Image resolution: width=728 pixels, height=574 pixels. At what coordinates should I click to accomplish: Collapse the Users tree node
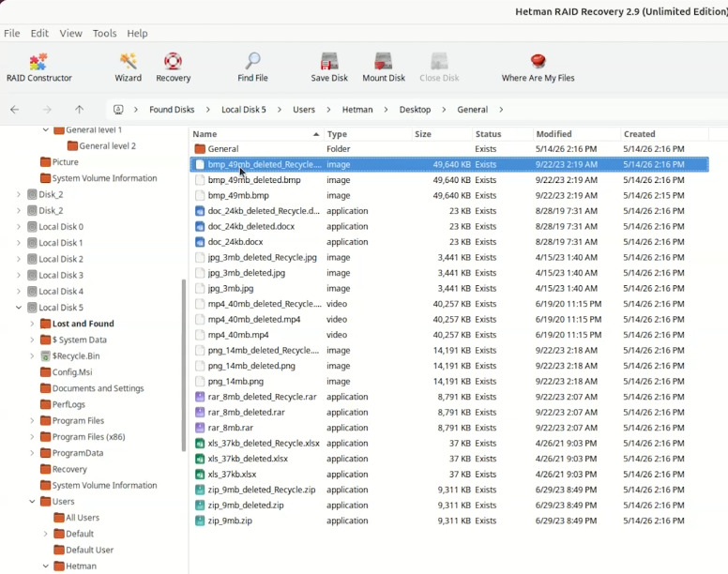[32, 501]
